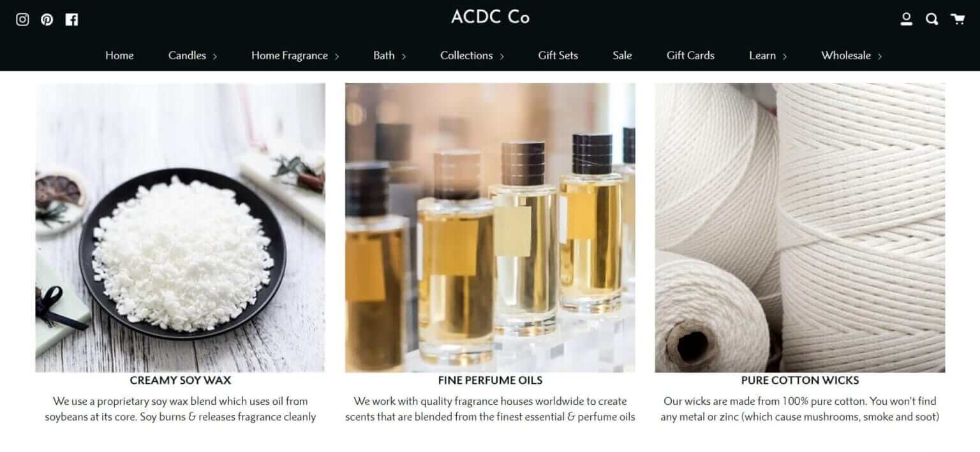Go to the Home menu item
This screenshot has height=452, width=980.
coord(119,55)
